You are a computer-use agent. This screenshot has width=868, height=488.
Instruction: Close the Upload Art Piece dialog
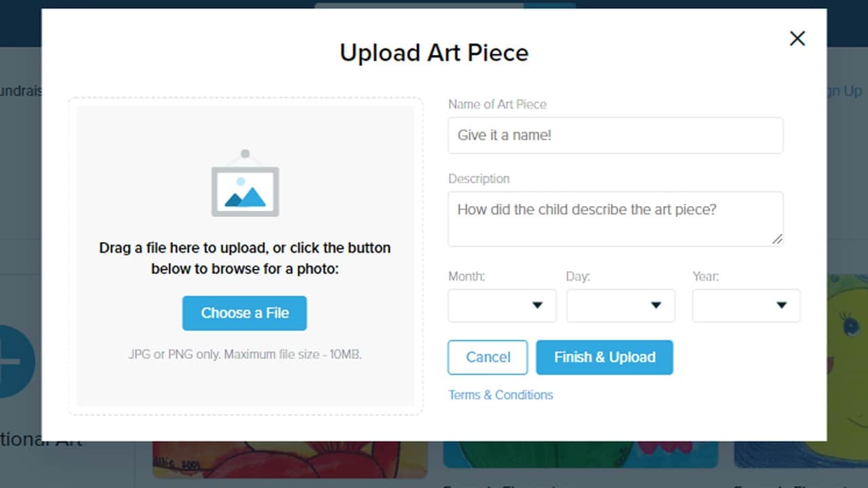coord(797,39)
